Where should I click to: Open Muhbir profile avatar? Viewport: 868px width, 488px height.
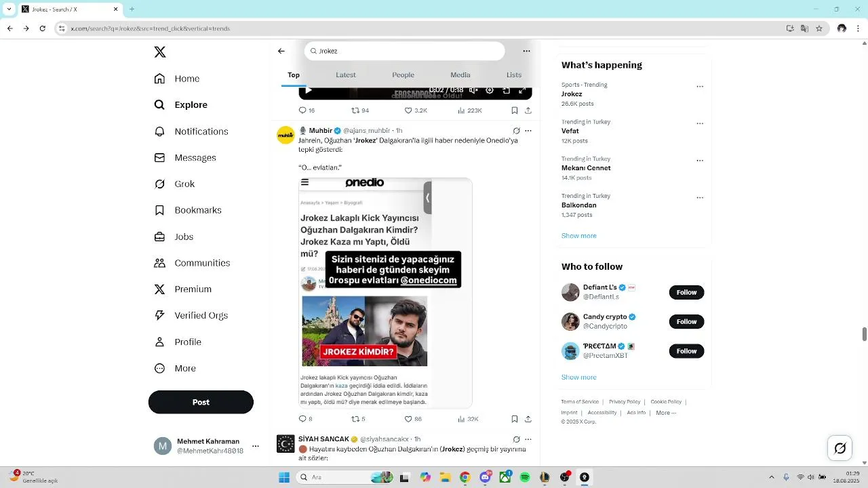(285, 135)
